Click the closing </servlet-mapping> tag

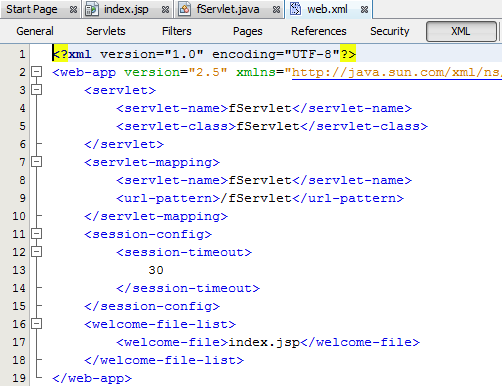[156, 216]
